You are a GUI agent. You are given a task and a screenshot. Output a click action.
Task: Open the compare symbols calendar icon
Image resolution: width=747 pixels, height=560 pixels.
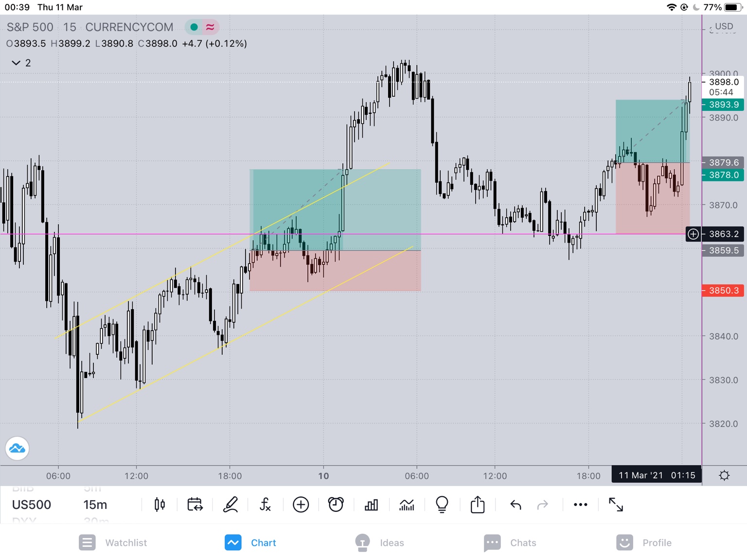(x=195, y=505)
